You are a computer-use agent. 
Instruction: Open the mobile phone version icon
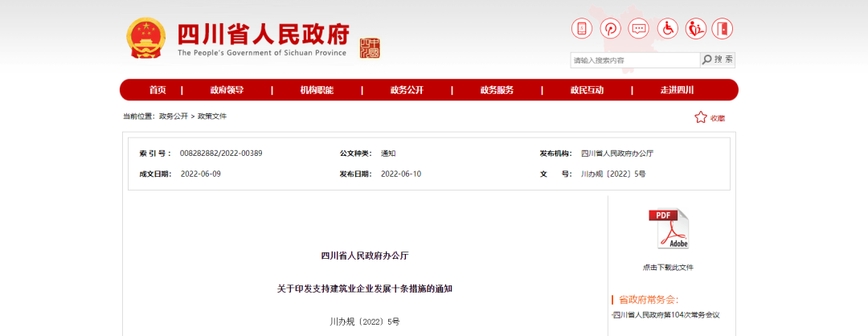[x=582, y=29]
